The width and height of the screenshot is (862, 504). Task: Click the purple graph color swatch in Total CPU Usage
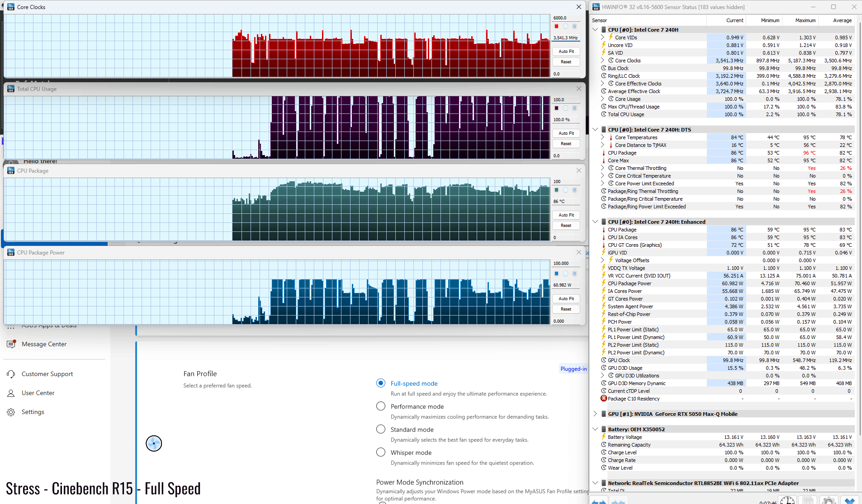[x=556, y=108]
